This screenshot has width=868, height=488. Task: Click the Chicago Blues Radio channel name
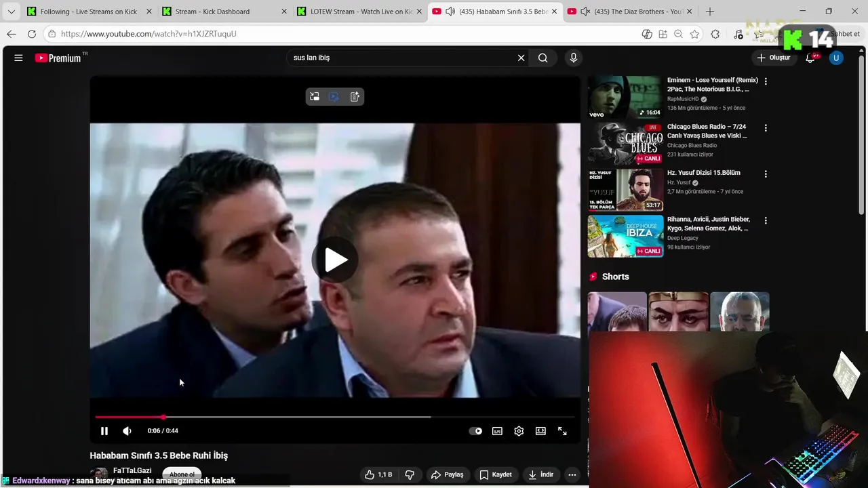(x=692, y=145)
